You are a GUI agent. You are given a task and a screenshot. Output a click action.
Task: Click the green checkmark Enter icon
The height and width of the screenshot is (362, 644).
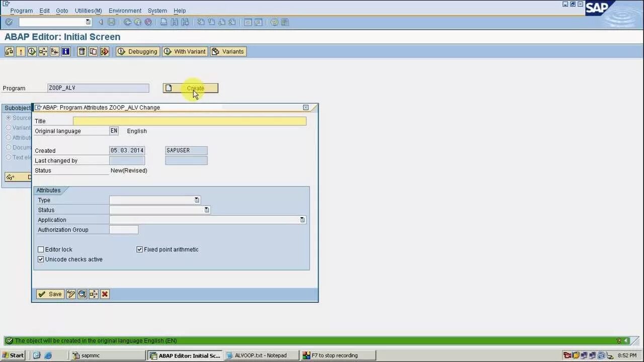click(x=9, y=22)
